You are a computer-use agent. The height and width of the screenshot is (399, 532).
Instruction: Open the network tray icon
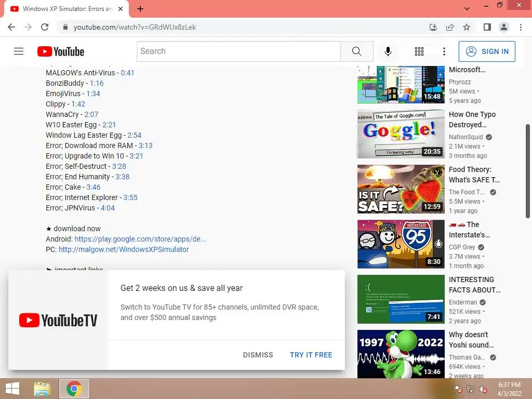[471, 389]
